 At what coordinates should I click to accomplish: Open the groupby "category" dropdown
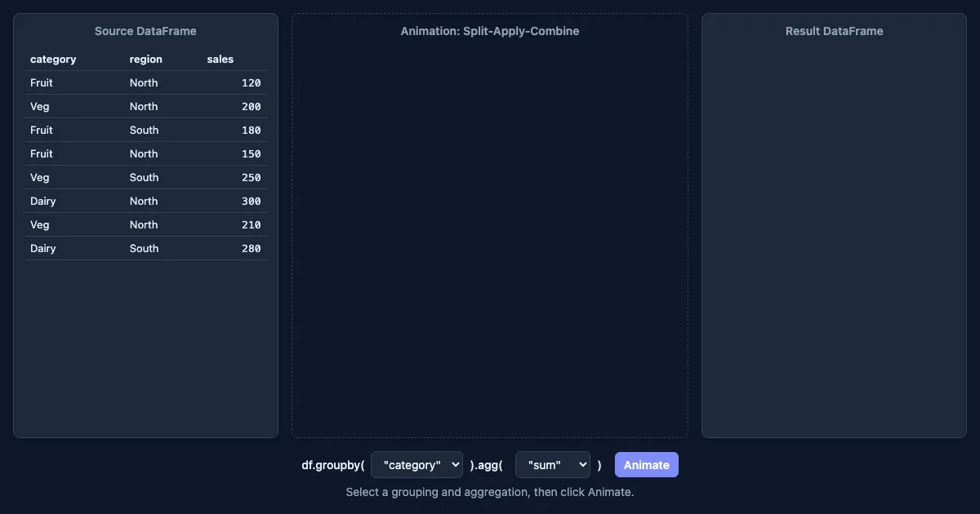tap(416, 465)
